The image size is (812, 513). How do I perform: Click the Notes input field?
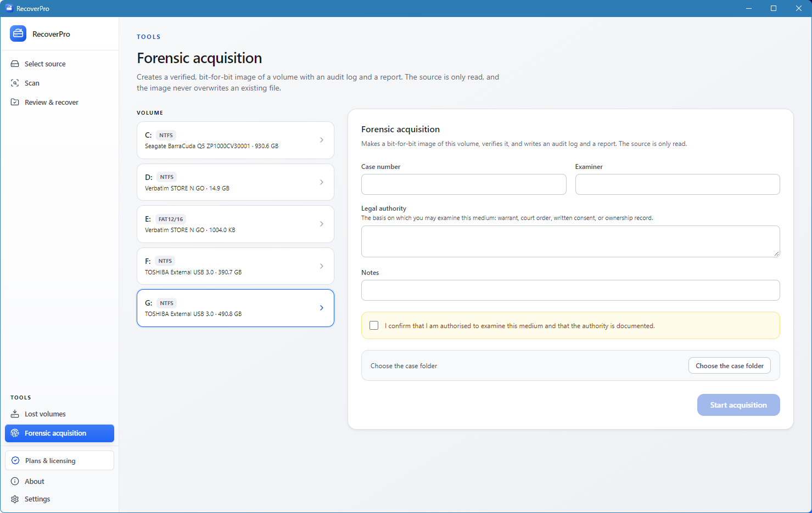click(x=570, y=290)
